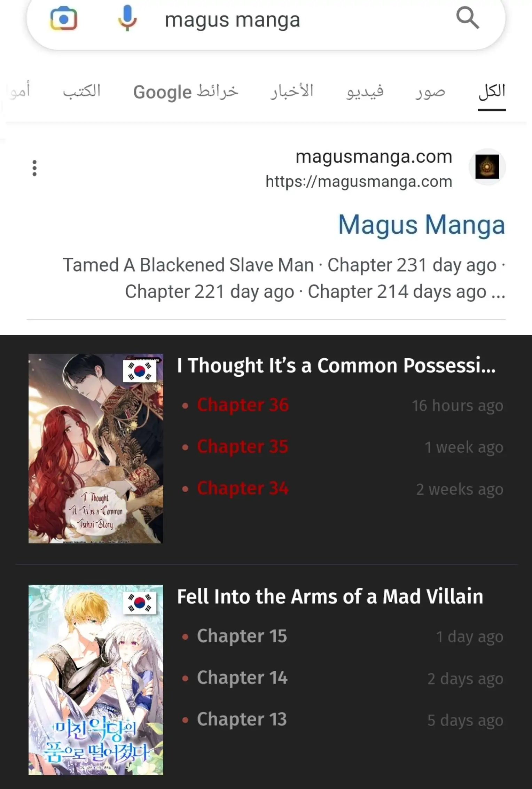Image resolution: width=532 pixels, height=789 pixels.
Task: Tap the magusmanga.com site favicon
Action: coord(487,167)
